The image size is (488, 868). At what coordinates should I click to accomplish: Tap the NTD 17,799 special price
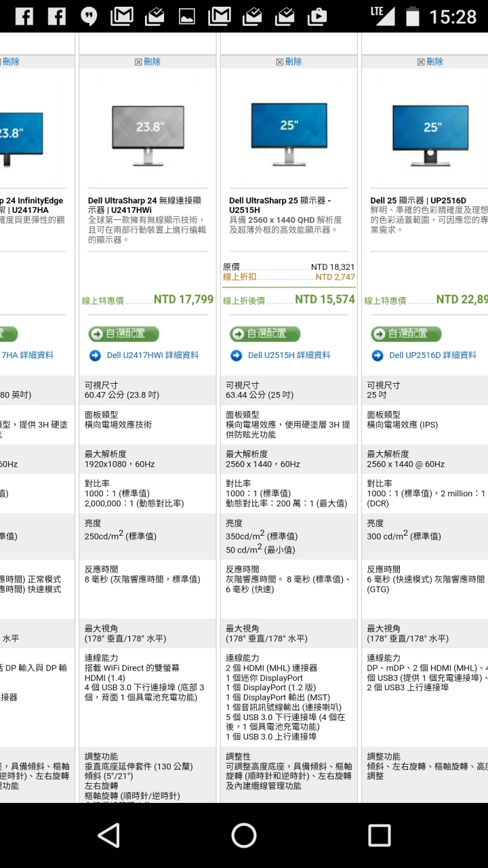pos(184,300)
